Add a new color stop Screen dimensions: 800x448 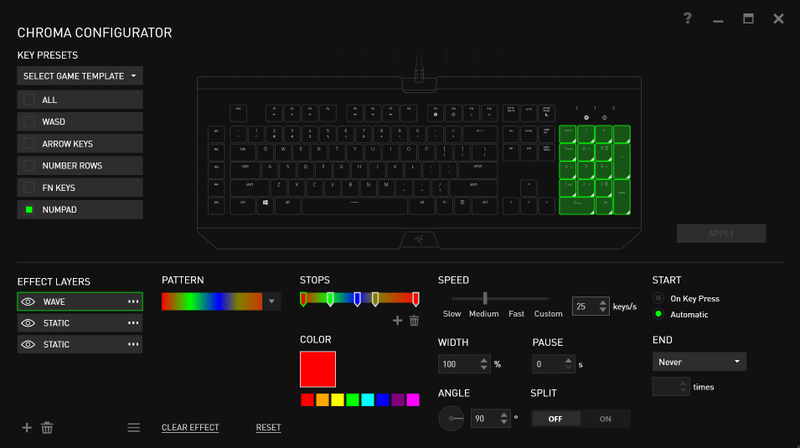click(x=397, y=320)
